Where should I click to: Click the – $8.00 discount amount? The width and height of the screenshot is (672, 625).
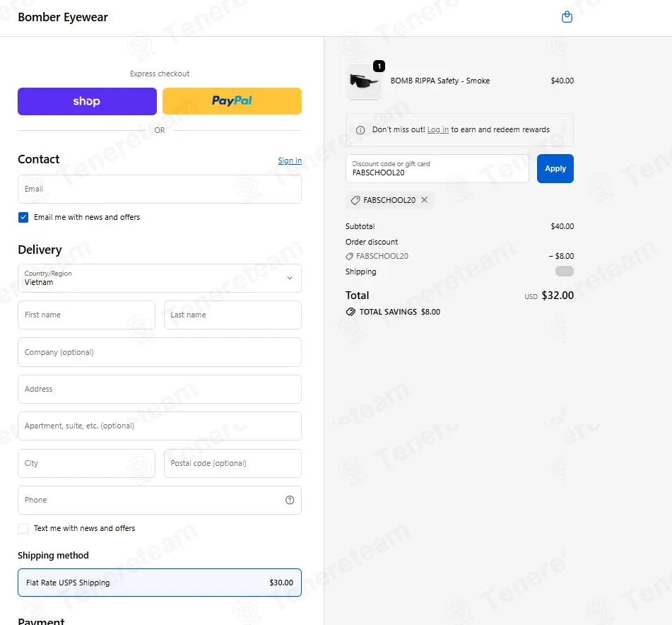coord(561,256)
